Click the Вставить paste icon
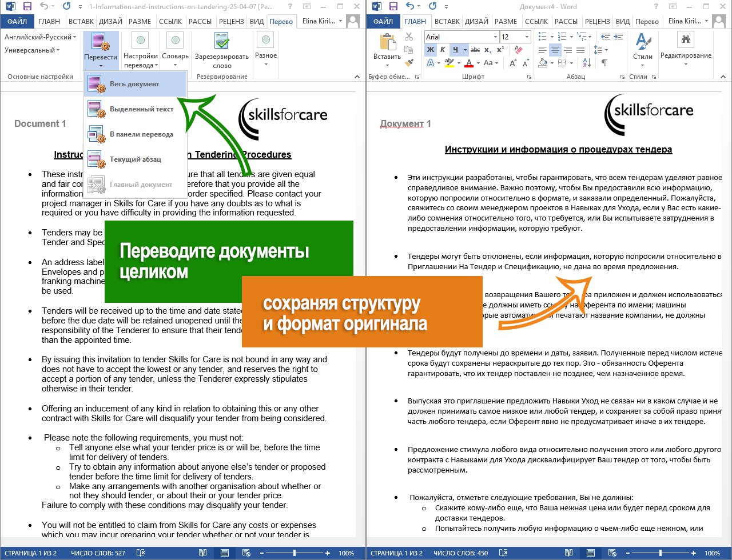 pos(387,42)
